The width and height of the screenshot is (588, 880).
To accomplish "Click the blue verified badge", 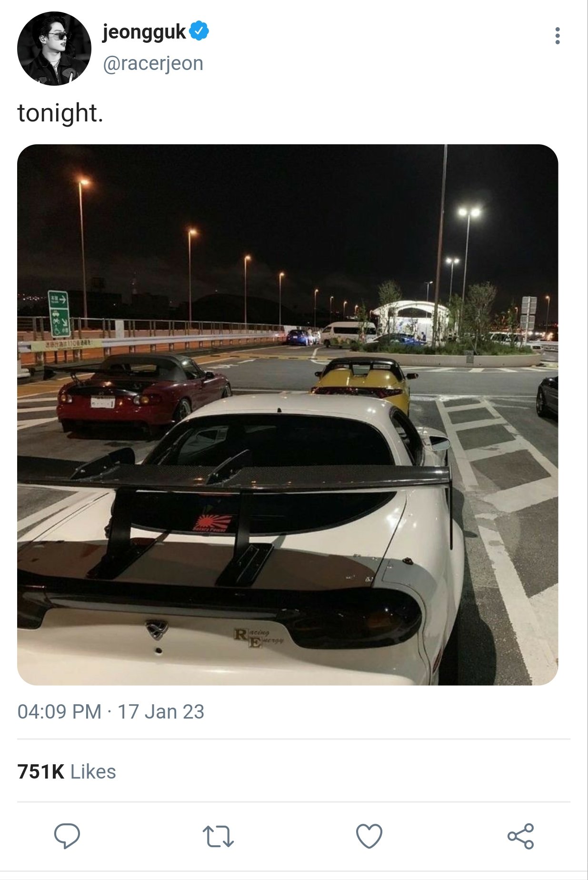I will [x=199, y=31].
